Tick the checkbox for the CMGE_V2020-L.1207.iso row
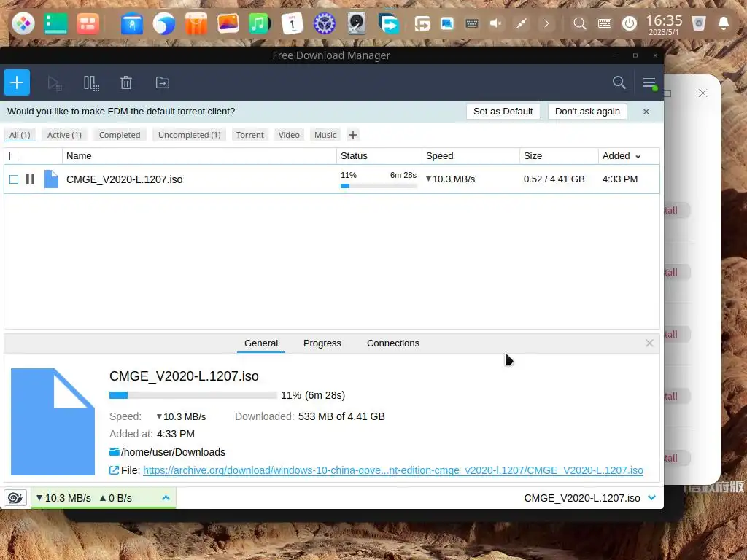Screen dimensions: 747x560 (14, 179)
